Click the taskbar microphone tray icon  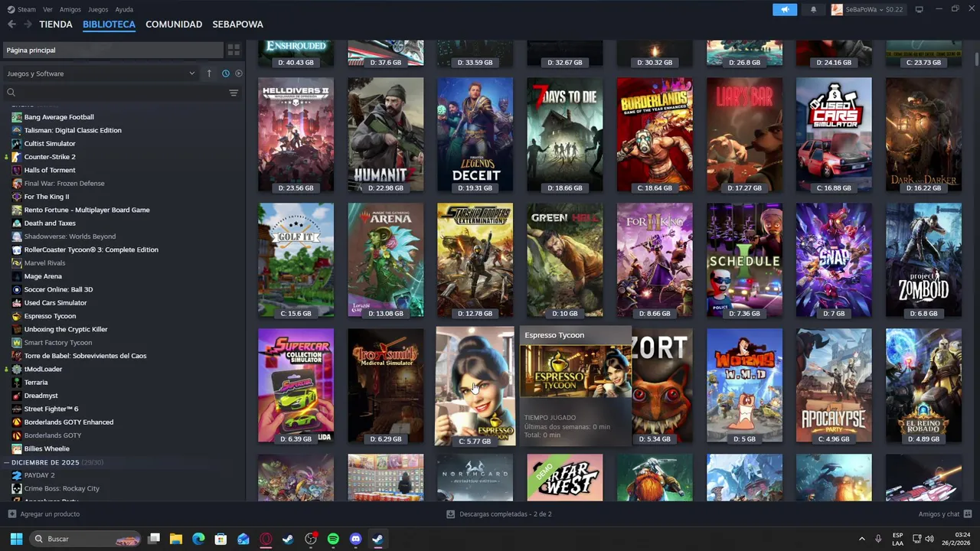coord(878,539)
